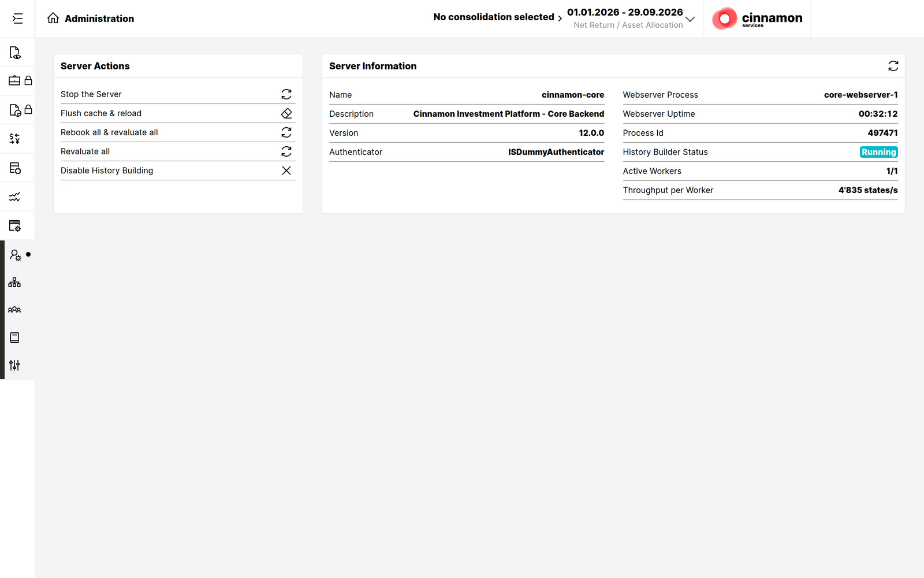This screenshot has height=578, width=924.
Task: Open the briefcase portfolio sidebar icon
Action: pos(14,80)
